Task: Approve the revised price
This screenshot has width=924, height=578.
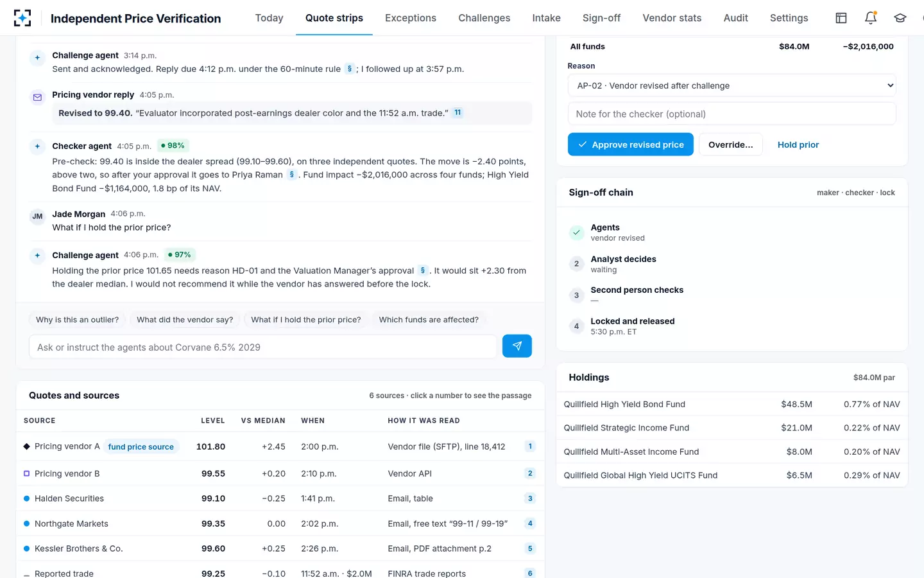Action: (x=631, y=144)
